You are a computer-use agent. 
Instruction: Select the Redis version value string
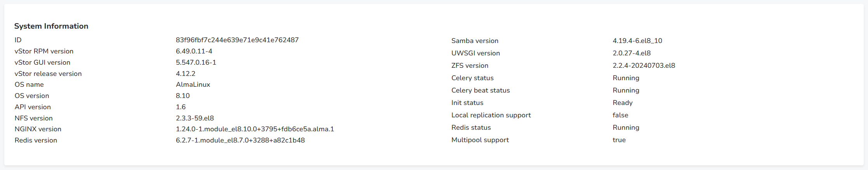240,140
